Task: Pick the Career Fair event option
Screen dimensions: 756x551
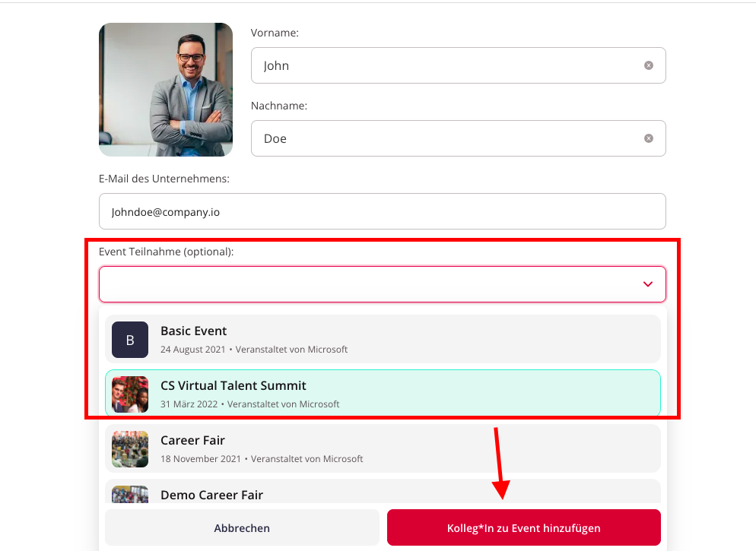Action: click(383, 448)
